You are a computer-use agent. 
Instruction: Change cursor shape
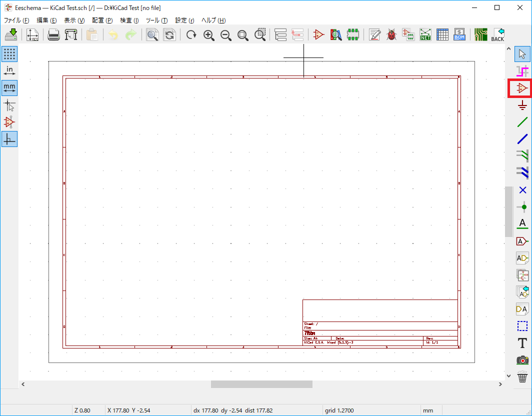click(x=9, y=105)
